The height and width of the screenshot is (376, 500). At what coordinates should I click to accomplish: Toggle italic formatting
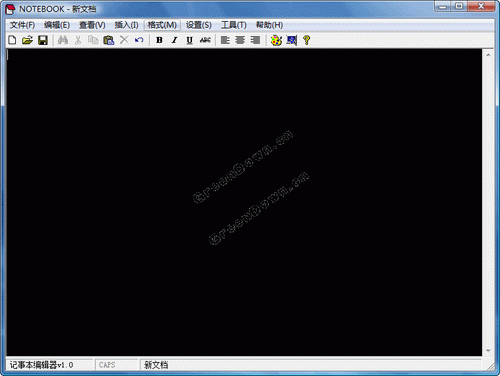tap(174, 40)
